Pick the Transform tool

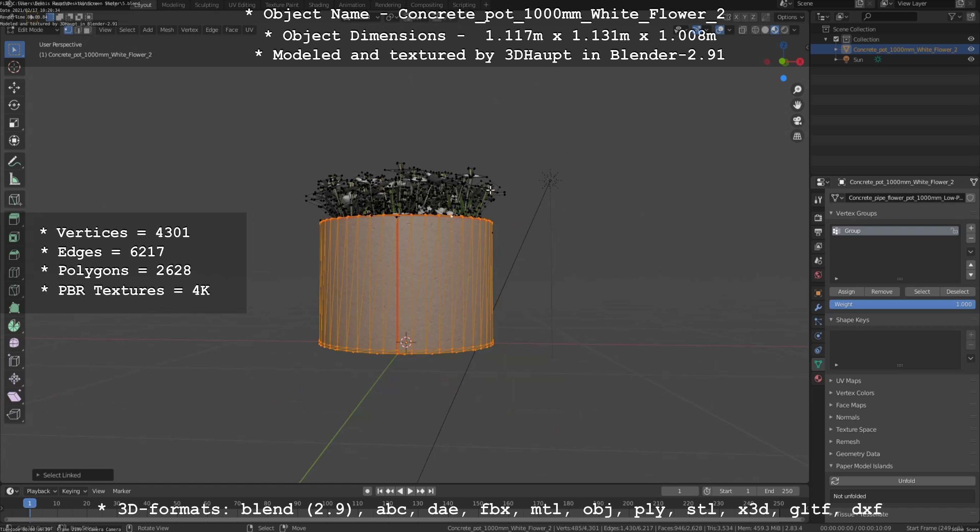coord(15,141)
